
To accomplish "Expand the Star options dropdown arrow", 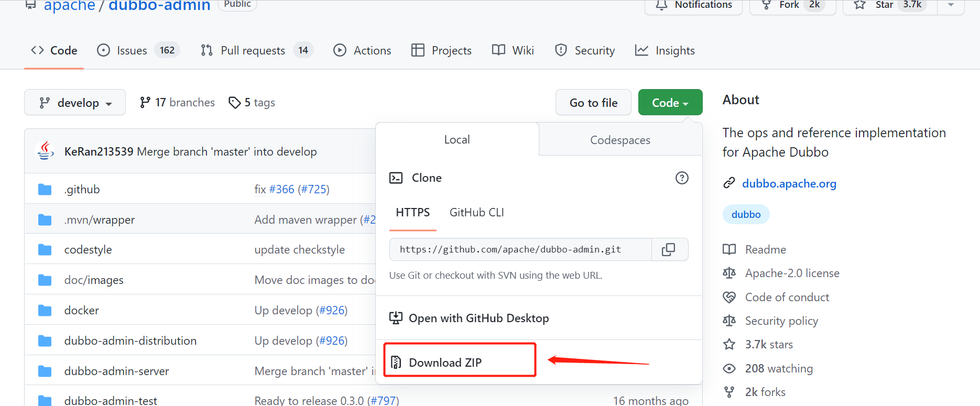I will tap(951, 5).
